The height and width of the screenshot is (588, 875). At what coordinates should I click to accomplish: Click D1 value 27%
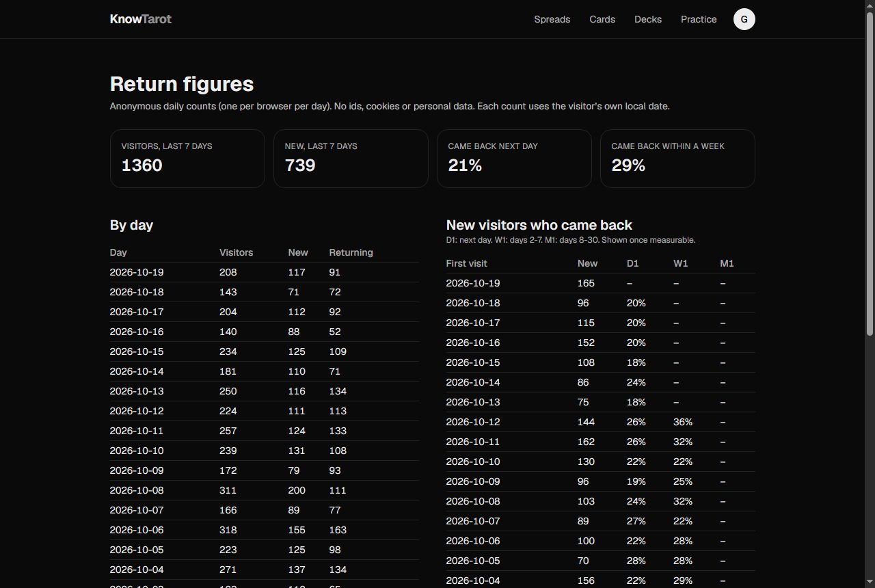point(636,521)
